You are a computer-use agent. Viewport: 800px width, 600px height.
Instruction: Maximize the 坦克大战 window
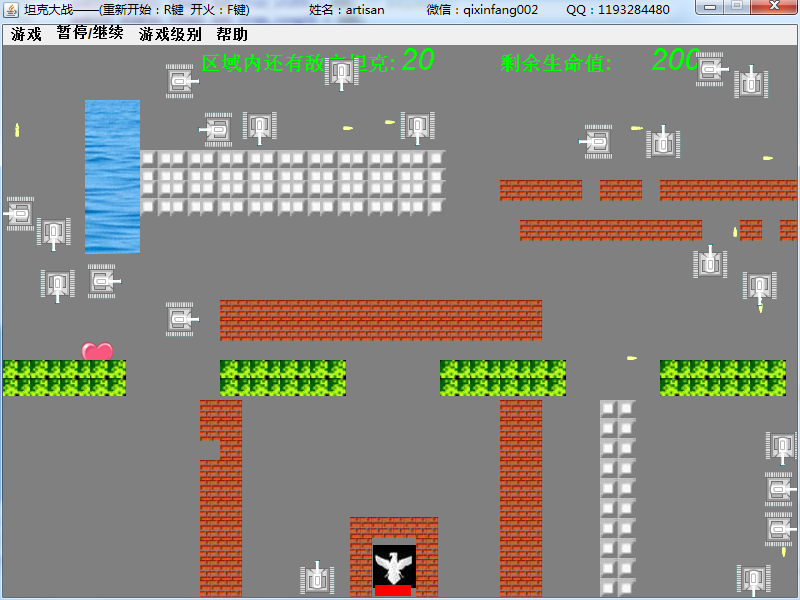[x=737, y=7]
